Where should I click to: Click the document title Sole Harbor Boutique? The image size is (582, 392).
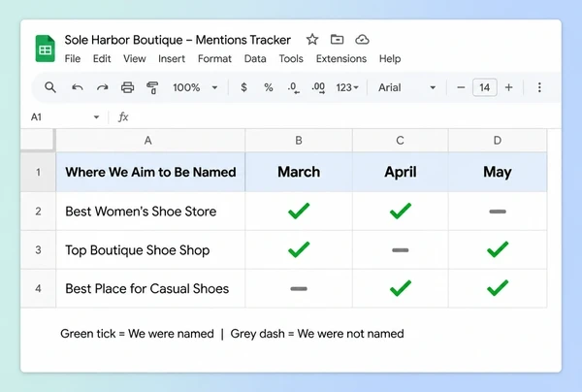coord(178,40)
